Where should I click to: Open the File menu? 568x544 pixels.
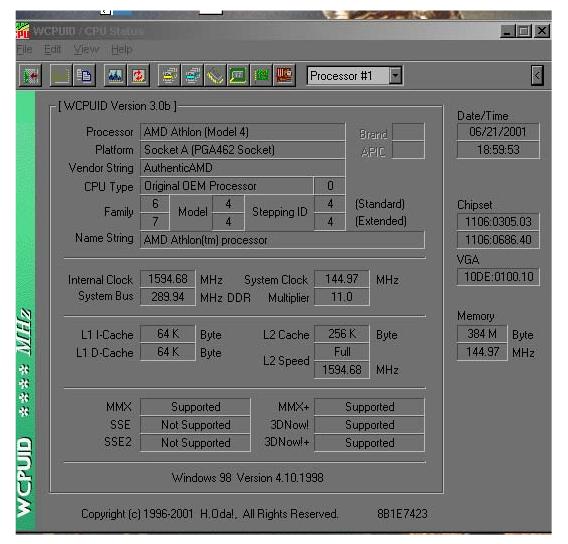click(24, 50)
